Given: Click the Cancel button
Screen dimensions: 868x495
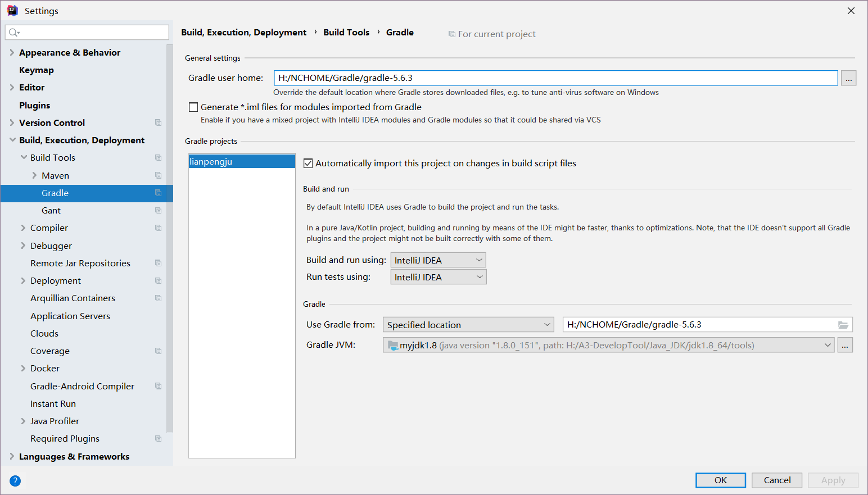Looking at the screenshot, I should click(x=777, y=480).
